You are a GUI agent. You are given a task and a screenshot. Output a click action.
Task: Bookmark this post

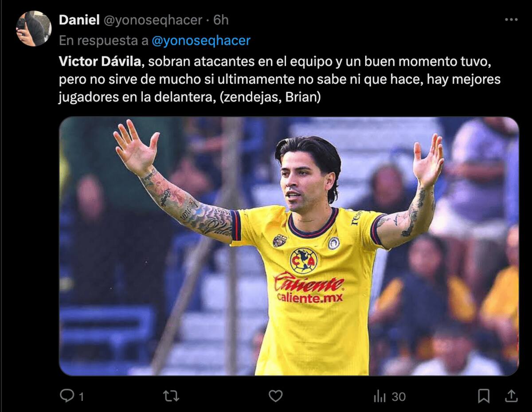(484, 396)
